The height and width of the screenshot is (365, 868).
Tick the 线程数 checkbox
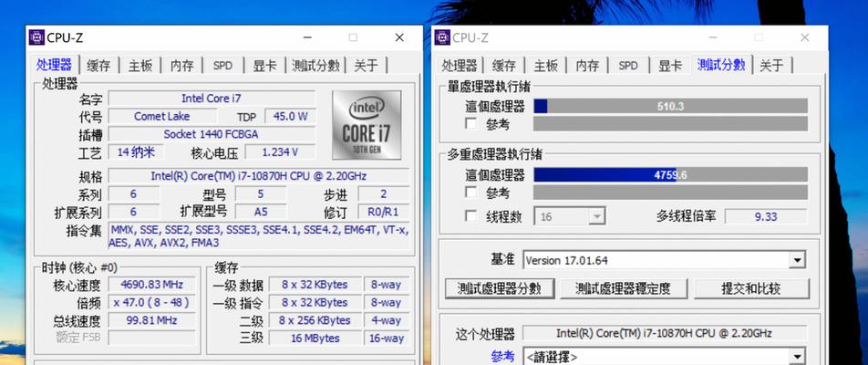[x=471, y=216]
